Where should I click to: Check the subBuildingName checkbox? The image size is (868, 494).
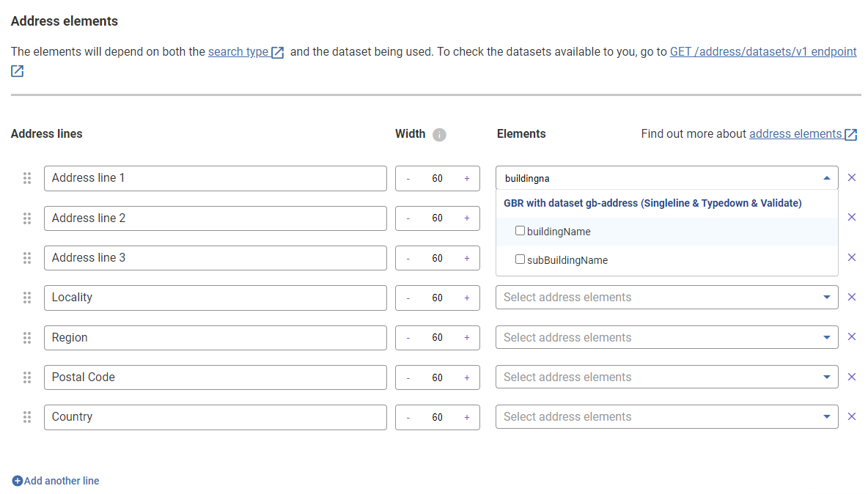tap(521, 259)
